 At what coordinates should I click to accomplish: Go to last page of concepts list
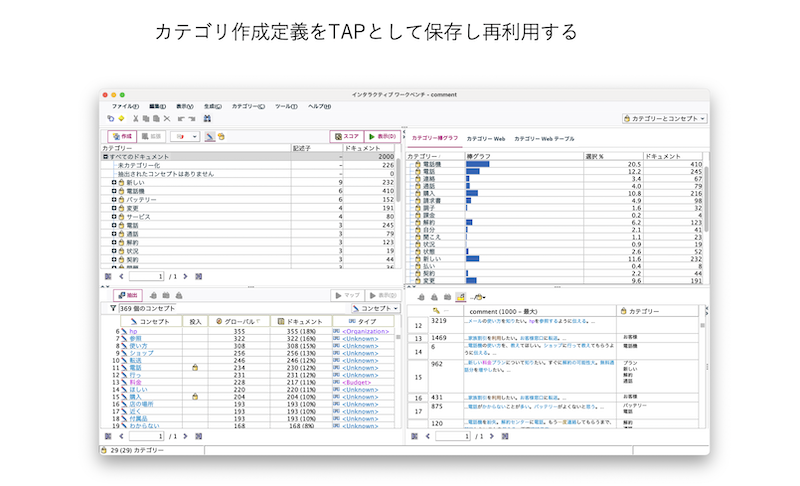199,437
